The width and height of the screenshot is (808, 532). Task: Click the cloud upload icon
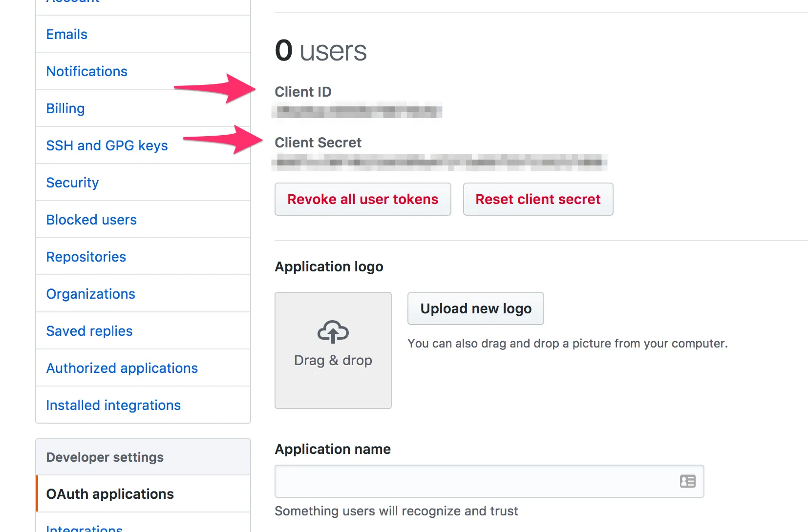[333, 332]
